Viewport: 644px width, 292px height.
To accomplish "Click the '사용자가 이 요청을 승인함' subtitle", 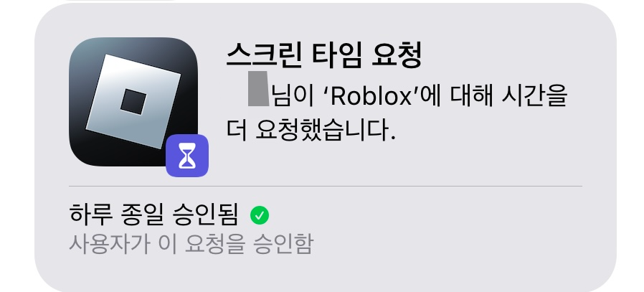I will tap(191, 243).
